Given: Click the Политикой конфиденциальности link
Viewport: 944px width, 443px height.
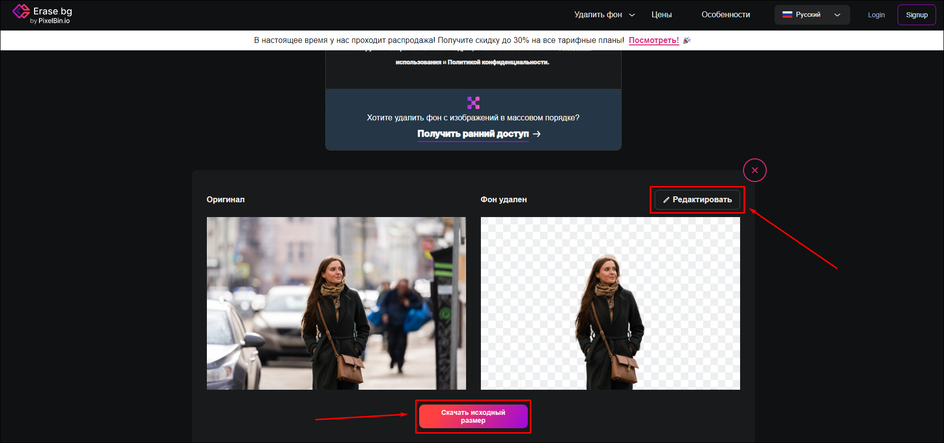Looking at the screenshot, I should click(498, 62).
